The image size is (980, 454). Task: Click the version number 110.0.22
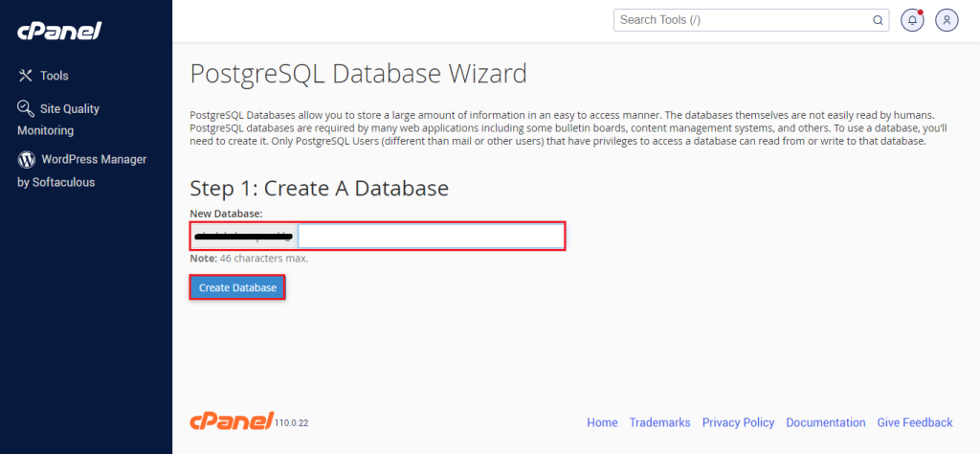point(292,423)
